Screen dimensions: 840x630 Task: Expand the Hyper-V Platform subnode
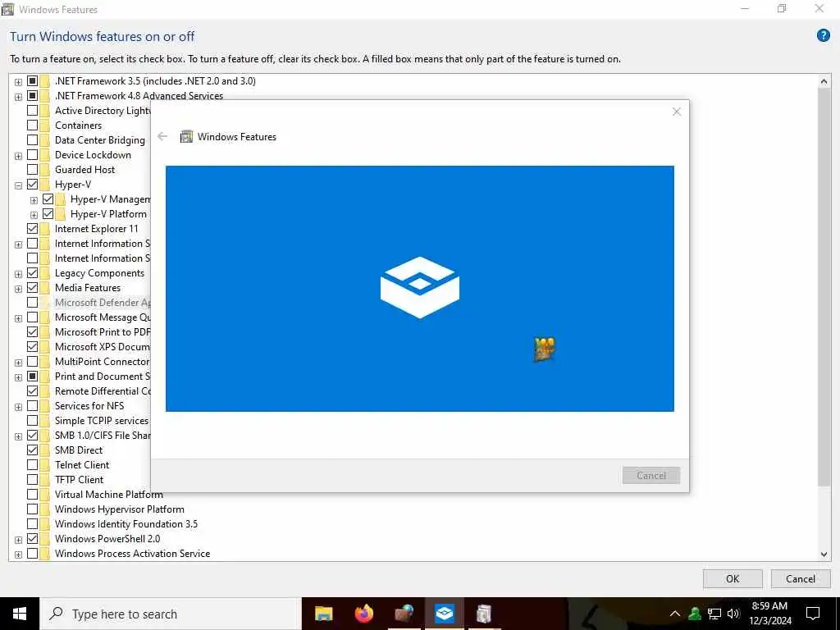(x=34, y=215)
